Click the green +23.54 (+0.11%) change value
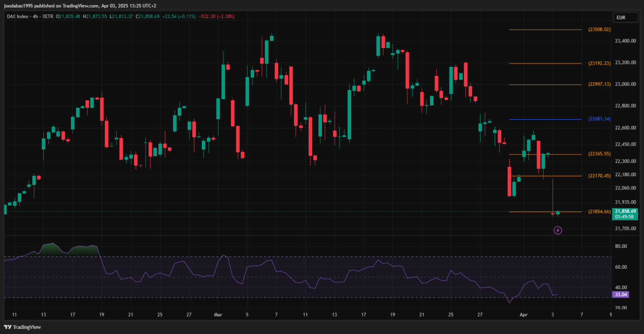The width and height of the screenshot is (644, 334). (179, 16)
